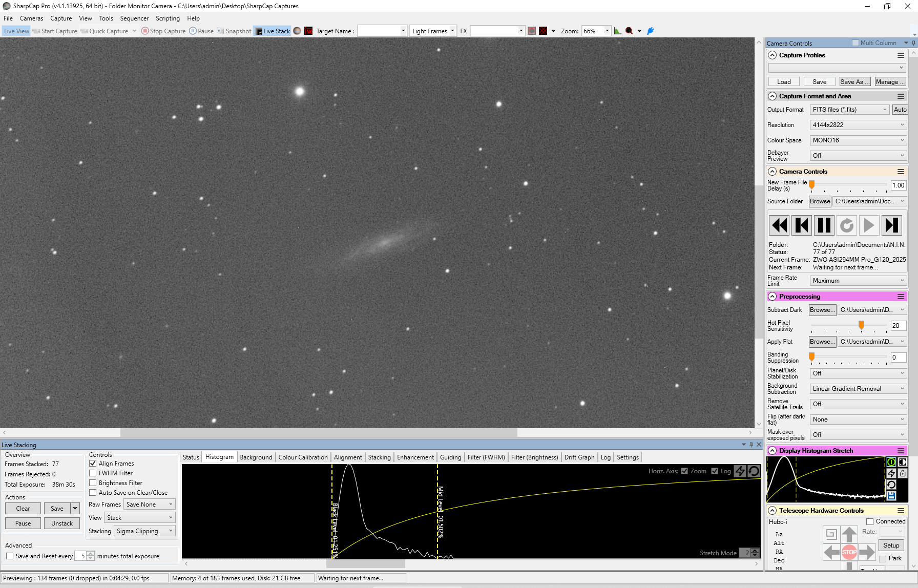
Task: Click the telescope Setup button
Action: point(891,545)
